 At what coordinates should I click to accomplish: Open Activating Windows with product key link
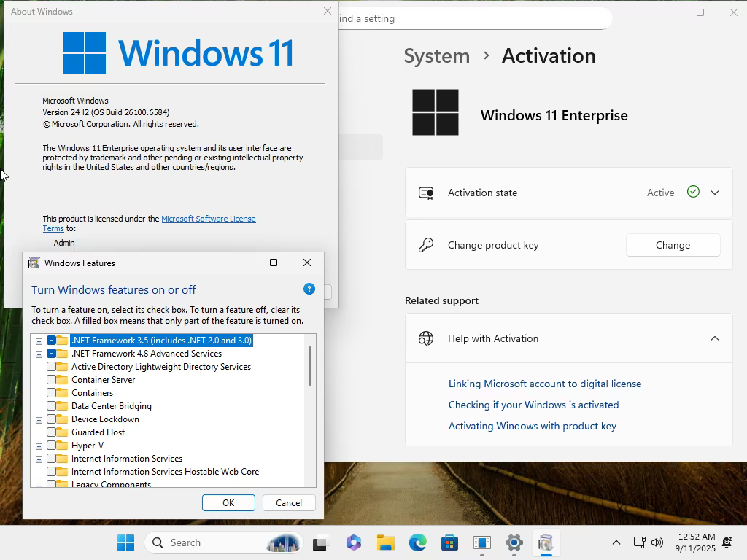coord(532,426)
